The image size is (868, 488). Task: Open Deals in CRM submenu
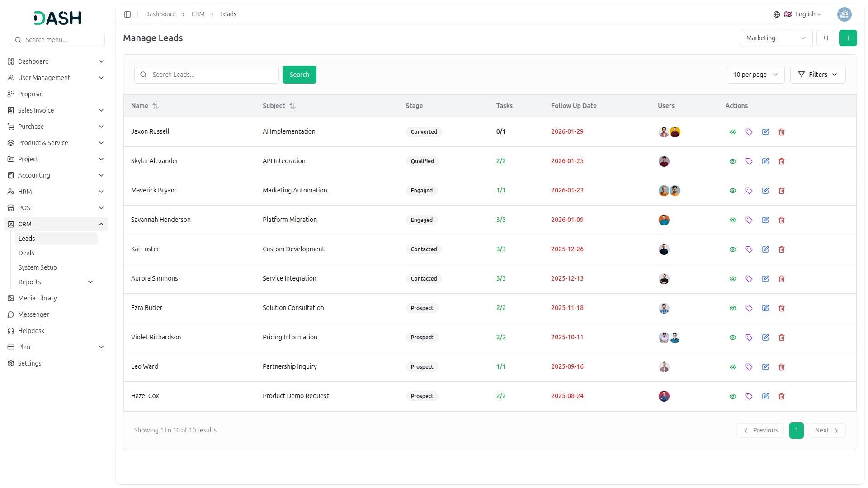click(26, 253)
